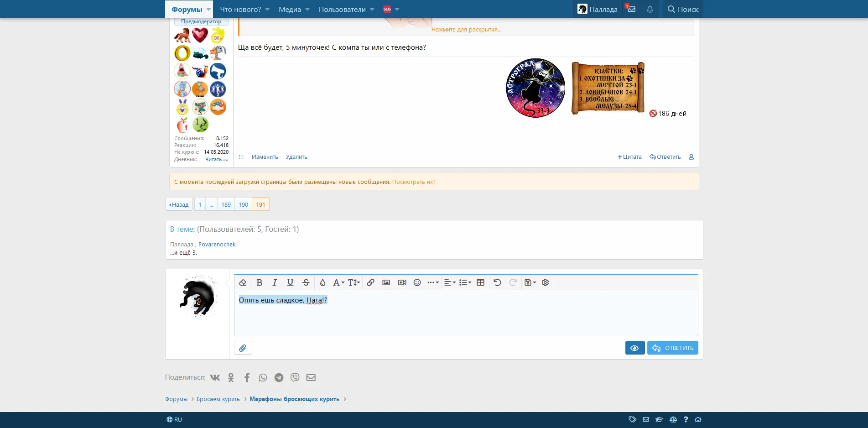The height and width of the screenshot is (428, 868).
Task: Click the red heart award badge
Action: (x=200, y=35)
